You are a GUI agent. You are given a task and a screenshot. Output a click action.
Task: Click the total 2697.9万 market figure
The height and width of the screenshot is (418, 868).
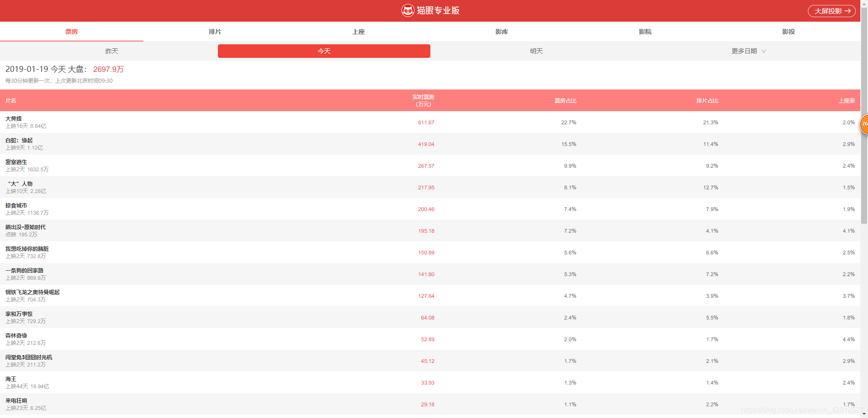tap(108, 69)
